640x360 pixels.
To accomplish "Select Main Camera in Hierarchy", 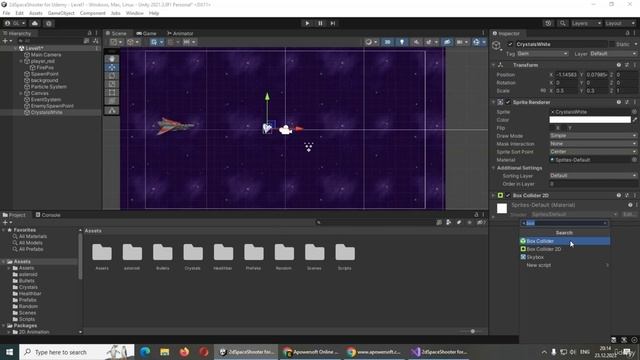I will (x=46, y=55).
